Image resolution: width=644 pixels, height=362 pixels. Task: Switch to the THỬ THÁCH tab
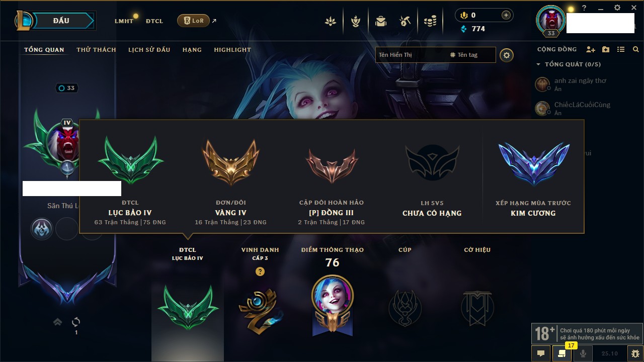pos(96,50)
